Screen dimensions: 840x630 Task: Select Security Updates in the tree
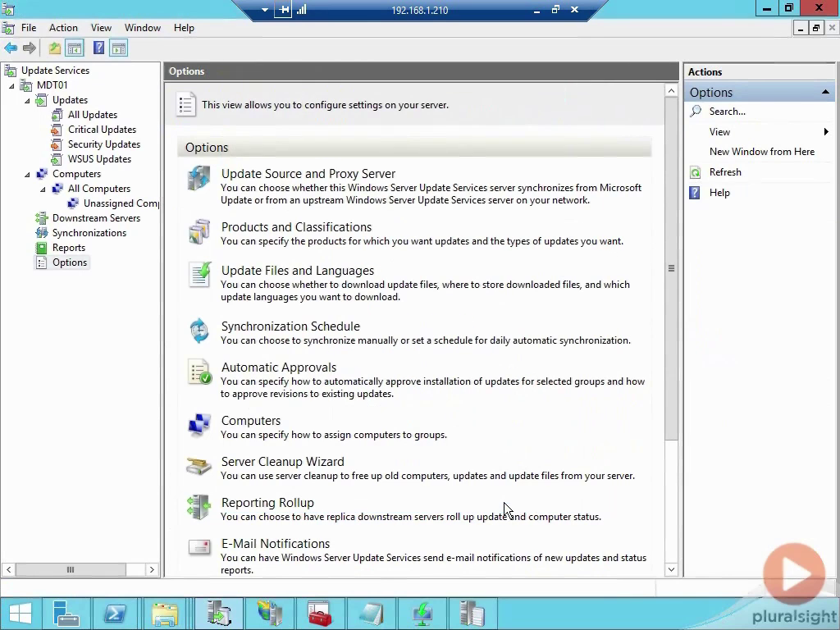[104, 144]
